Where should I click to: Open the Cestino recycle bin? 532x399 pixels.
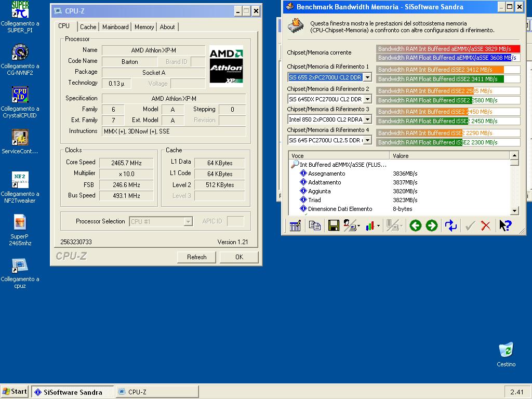tap(506, 354)
